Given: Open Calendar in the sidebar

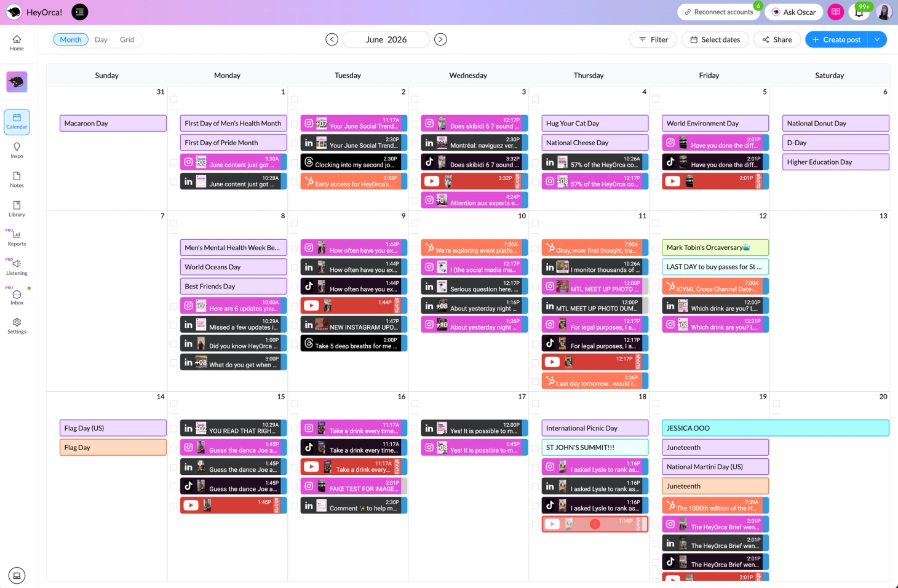Looking at the screenshot, I should click(x=17, y=121).
